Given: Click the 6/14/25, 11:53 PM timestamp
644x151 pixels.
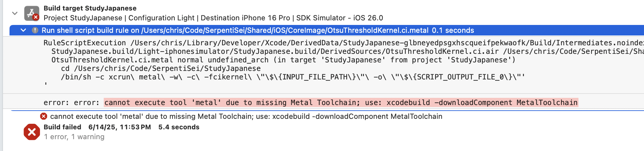Looking at the screenshot, I should pyautogui.click(x=120, y=127).
